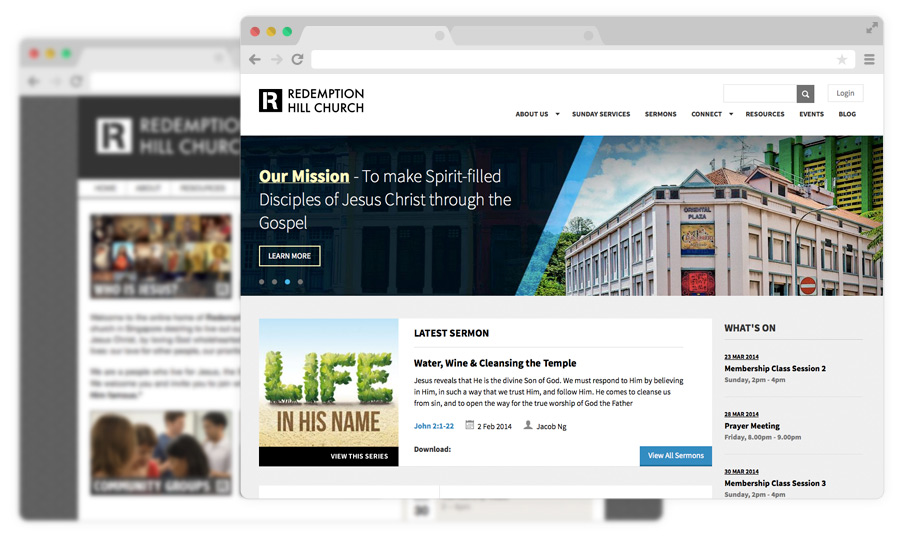Click the Latest Sermon heading

(x=451, y=333)
